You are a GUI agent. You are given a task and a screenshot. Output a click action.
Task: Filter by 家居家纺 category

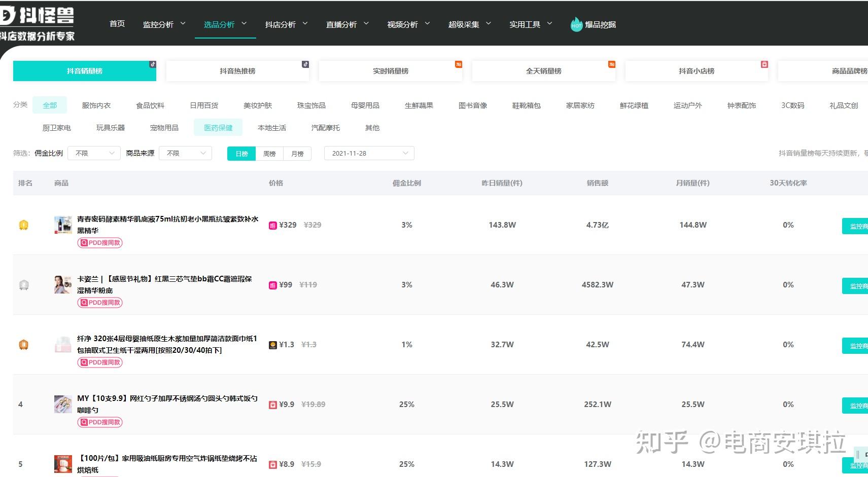pos(580,105)
